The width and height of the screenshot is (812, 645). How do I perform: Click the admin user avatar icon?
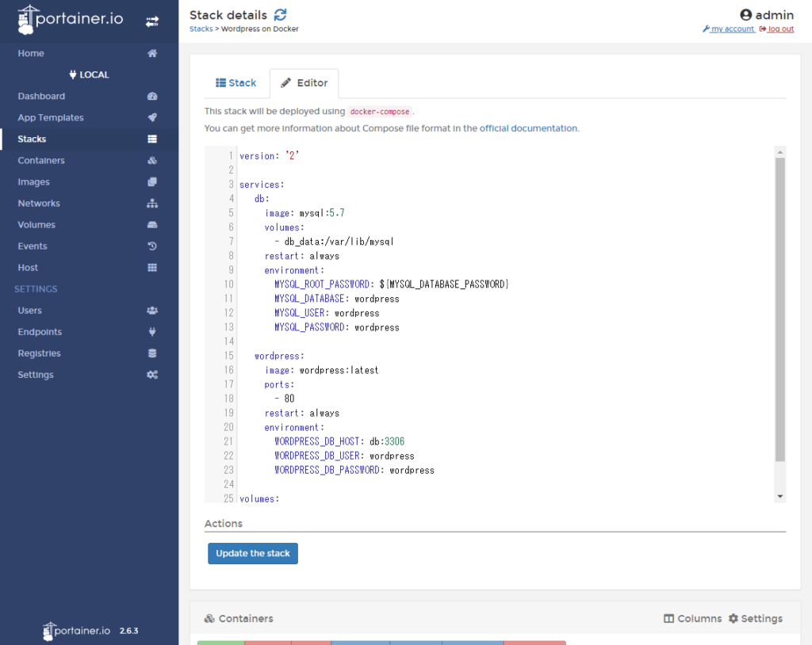pyautogui.click(x=745, y=15)
